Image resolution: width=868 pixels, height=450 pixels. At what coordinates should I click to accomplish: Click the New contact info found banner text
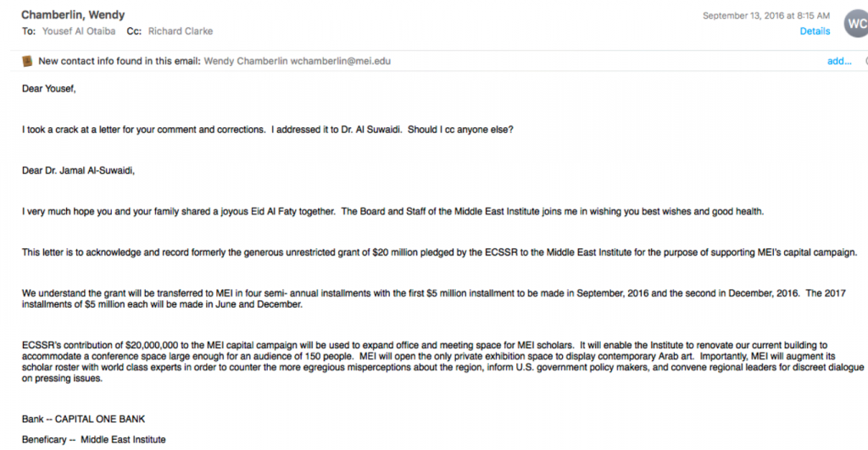tap(119, 61)
